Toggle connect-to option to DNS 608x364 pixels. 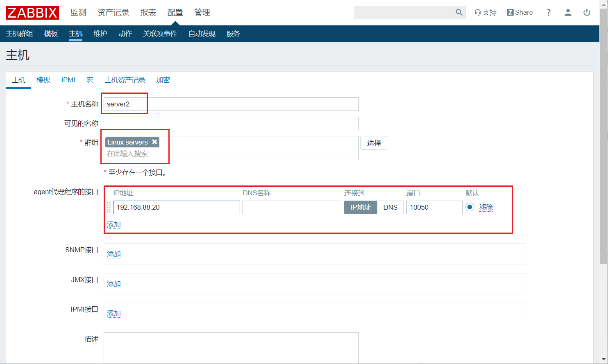(x=390, y=207)
